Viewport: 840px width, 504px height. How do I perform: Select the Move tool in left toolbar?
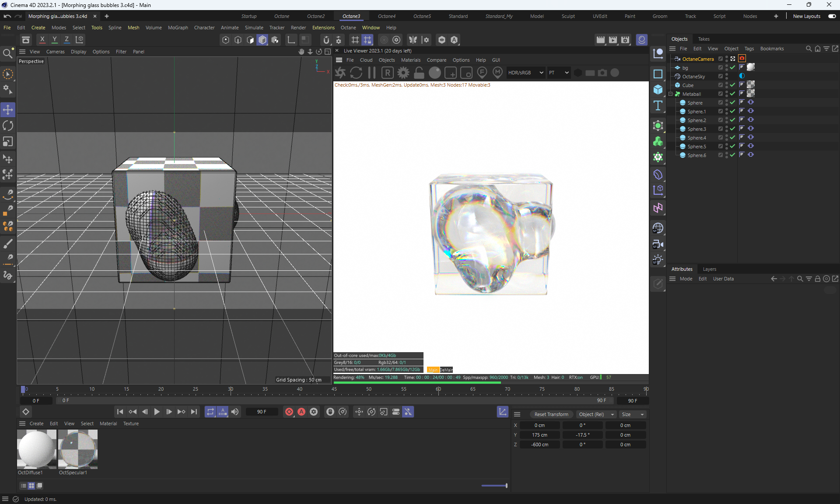point(8,110)
